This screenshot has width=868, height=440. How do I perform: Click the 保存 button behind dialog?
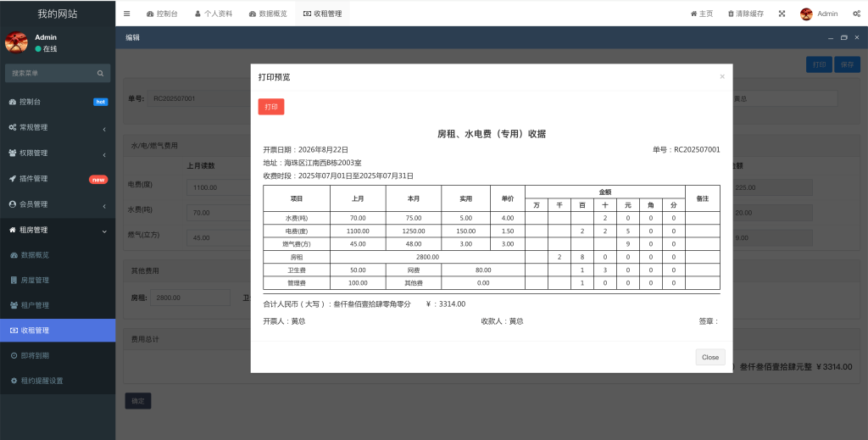click(847, 64)
